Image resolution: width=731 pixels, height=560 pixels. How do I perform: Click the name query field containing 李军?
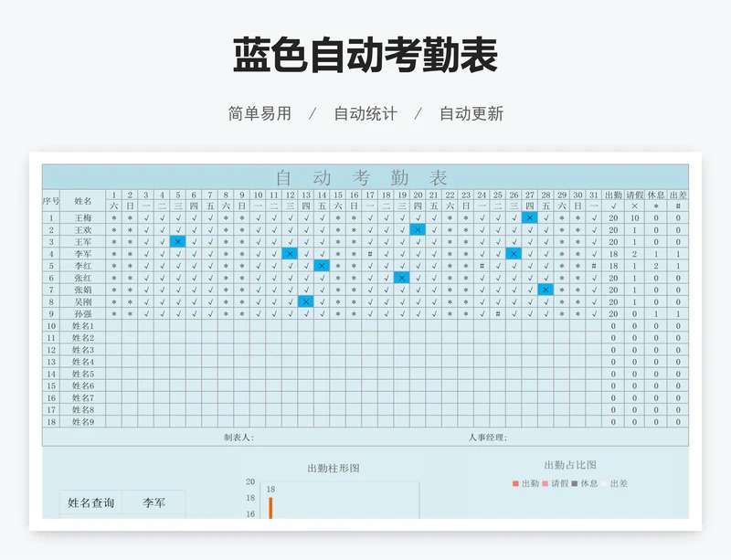[x=154, y=502]
